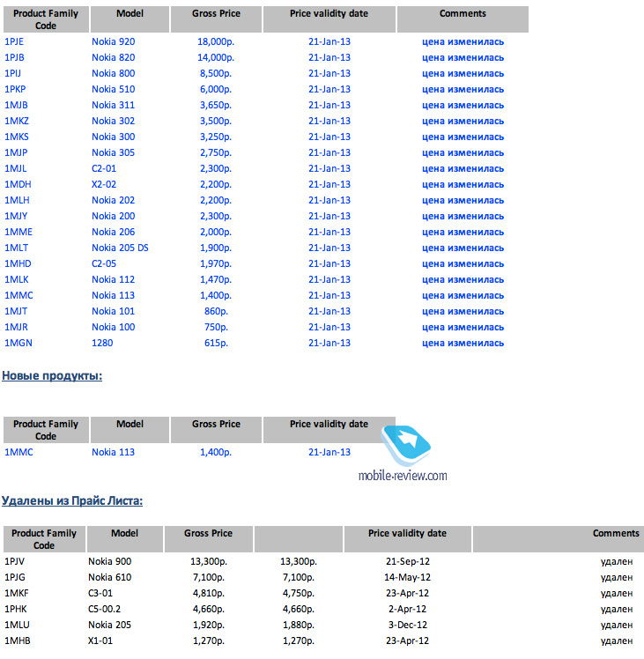This screenshot has height=659, width=644.
Task: Select the C5-00.2 model cell
Action: [x=104, y=609]
